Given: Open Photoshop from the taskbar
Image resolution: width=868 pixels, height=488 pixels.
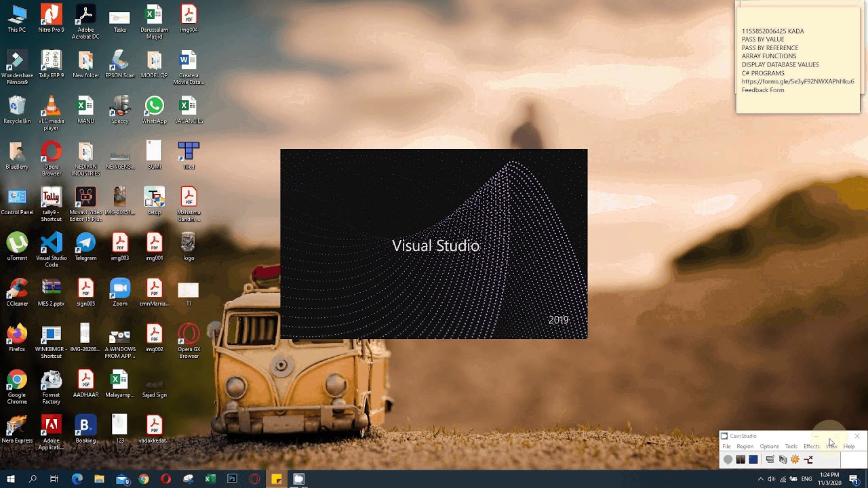Looking at the screenshot, I should click(x=232, y=479).
